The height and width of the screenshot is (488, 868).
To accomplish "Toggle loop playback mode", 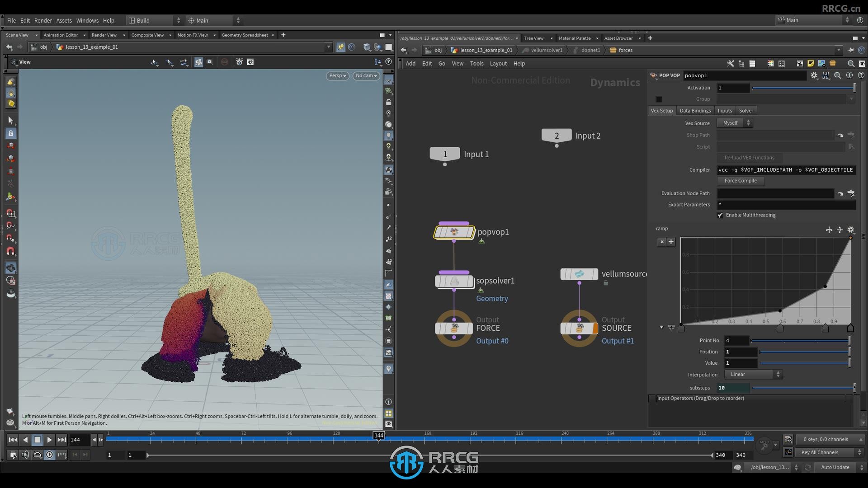I will (38, 455).
